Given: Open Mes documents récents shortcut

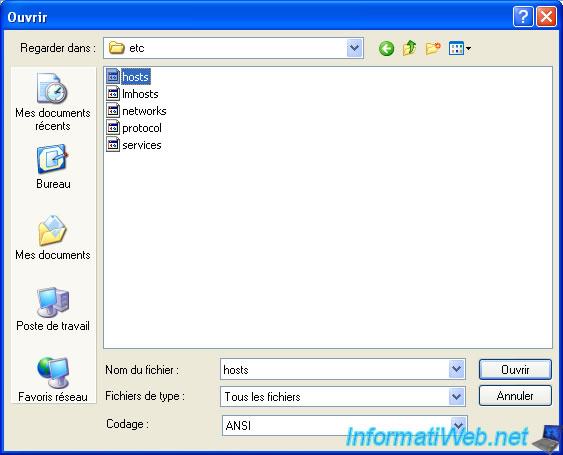Looking at the screenshot, I should click(x=53, y=102).
